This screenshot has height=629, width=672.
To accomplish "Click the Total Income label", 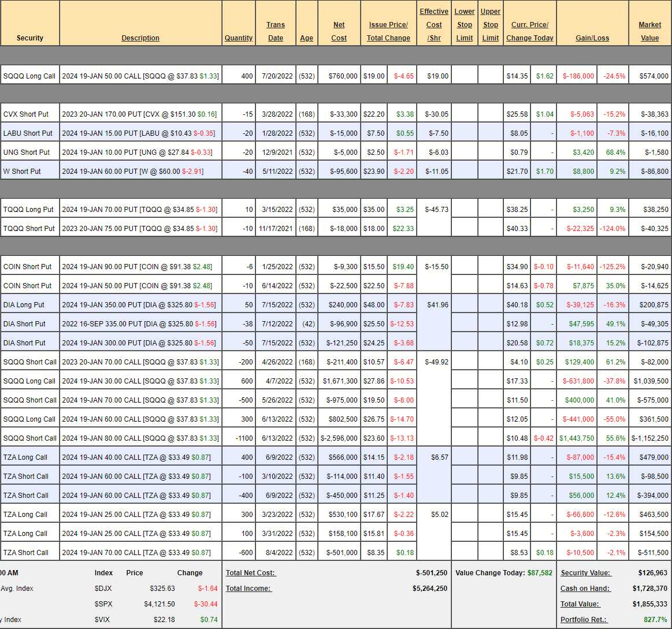I will 248,589.
